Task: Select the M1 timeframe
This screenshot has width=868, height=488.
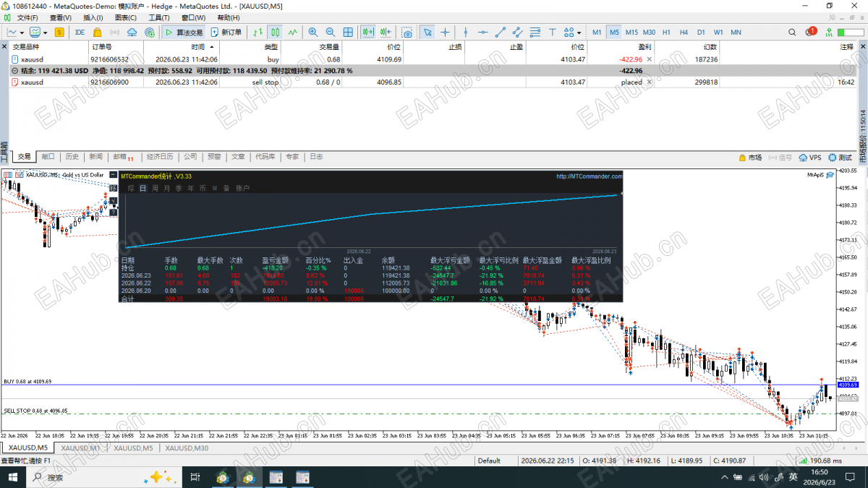Action: [597, 32]
